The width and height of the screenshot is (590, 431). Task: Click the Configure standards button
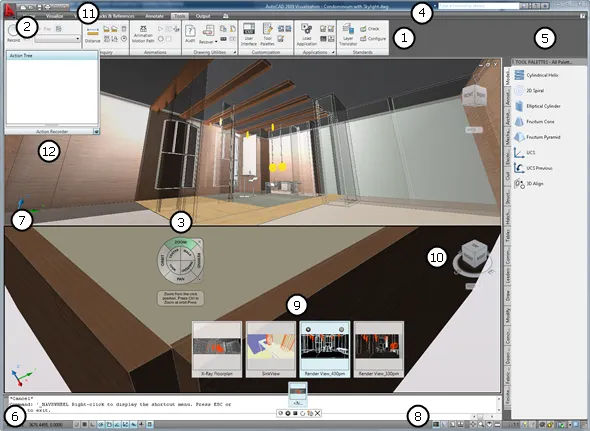(x=373, y=38)
